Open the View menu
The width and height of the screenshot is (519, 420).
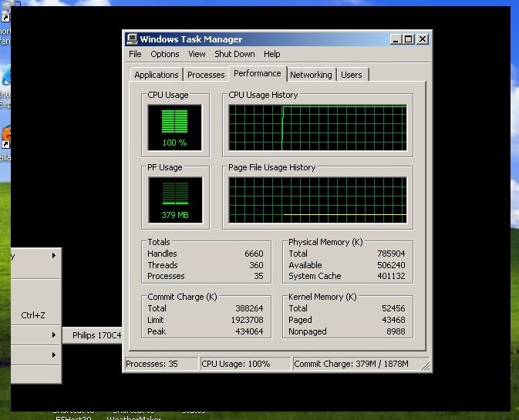197,54
